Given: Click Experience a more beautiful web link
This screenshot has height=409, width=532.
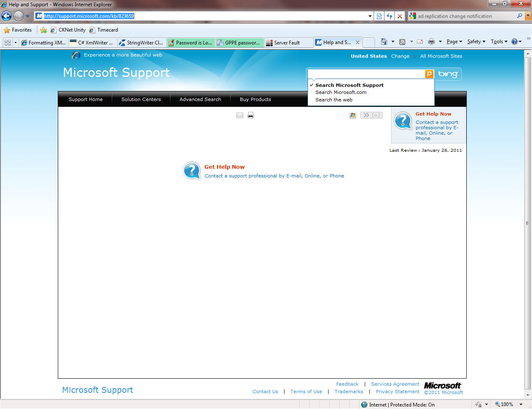Looking at the screenshot, I should tap(123, 55).
